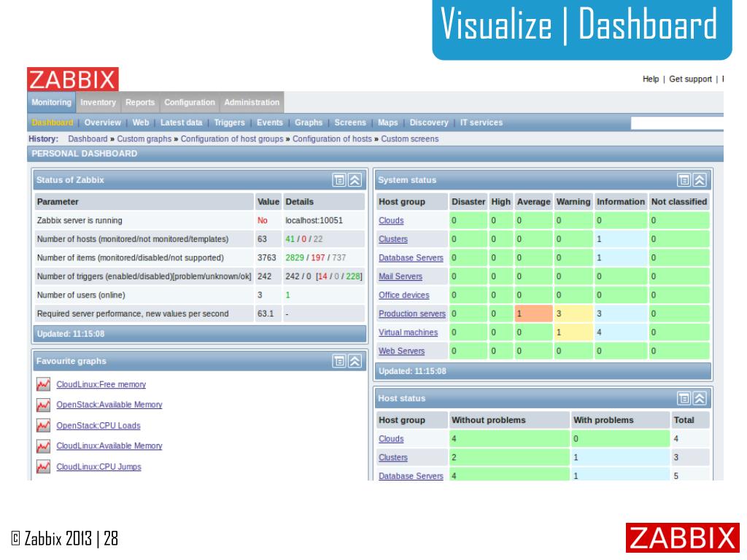The height and width of the screenshot is (560, 747).
Task: Open menu icon in Status of Zabbix widget
Action: tap(339, 180)
